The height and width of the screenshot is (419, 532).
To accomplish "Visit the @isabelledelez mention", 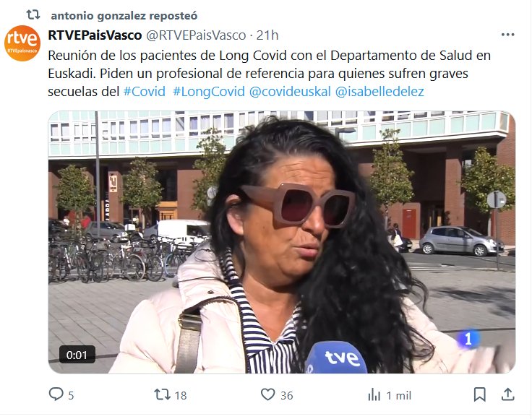I will (x=379, y=92).
